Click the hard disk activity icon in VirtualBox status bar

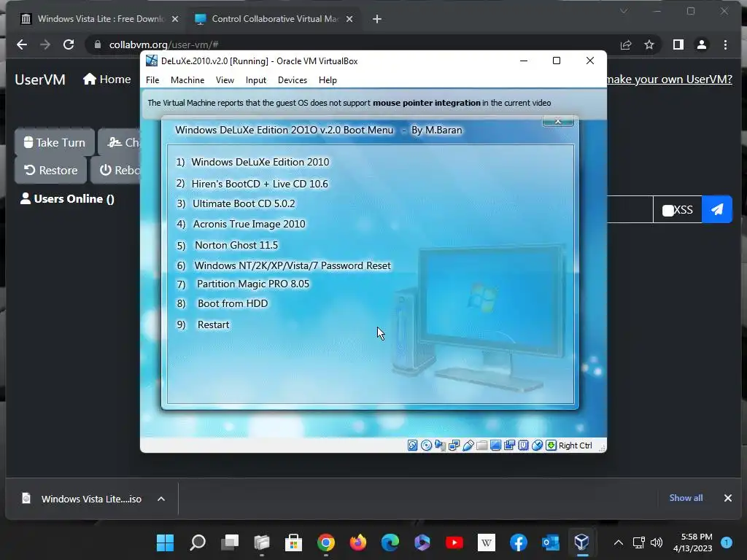413,446
